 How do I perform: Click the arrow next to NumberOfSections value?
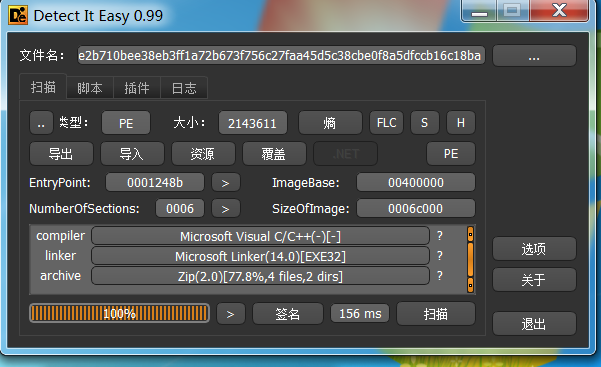point(226,209)
